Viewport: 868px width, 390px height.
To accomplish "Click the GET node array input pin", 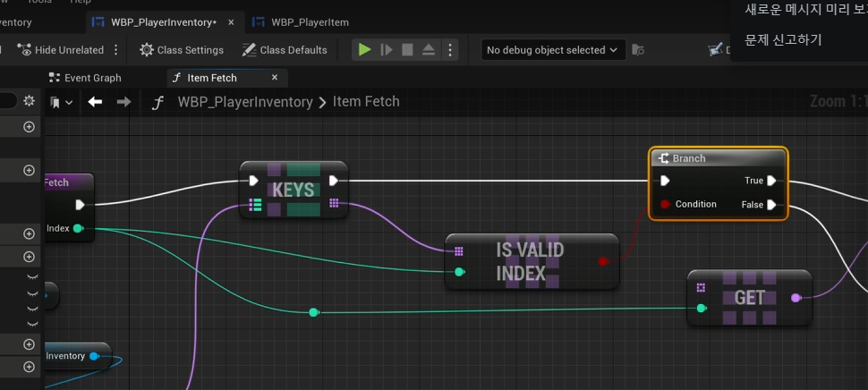I will tap(702, 288).
